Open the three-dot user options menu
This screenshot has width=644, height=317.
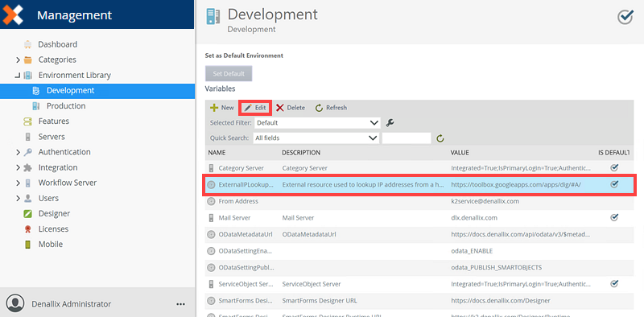click(180, 304)
